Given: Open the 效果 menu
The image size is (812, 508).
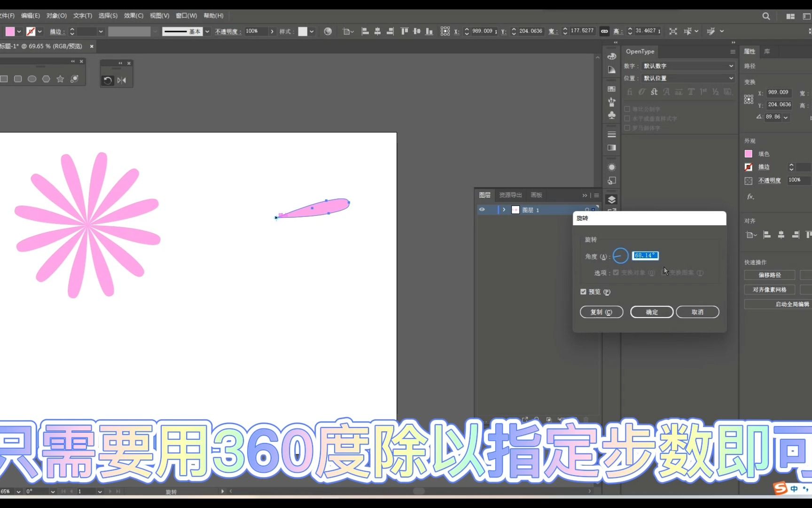Looking at the screenshot, I should (133, 16).
